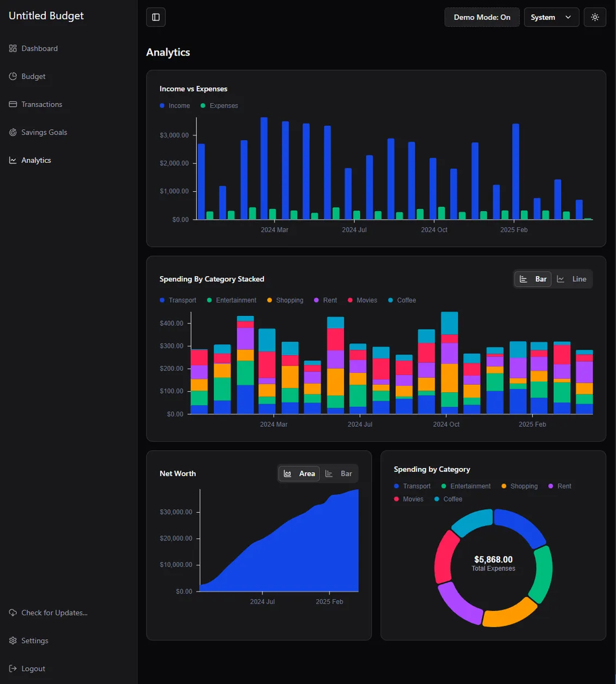The width and height of the screenshot is (616, 684).
Task: Select Area view for Net Worth
Action: 299,474
